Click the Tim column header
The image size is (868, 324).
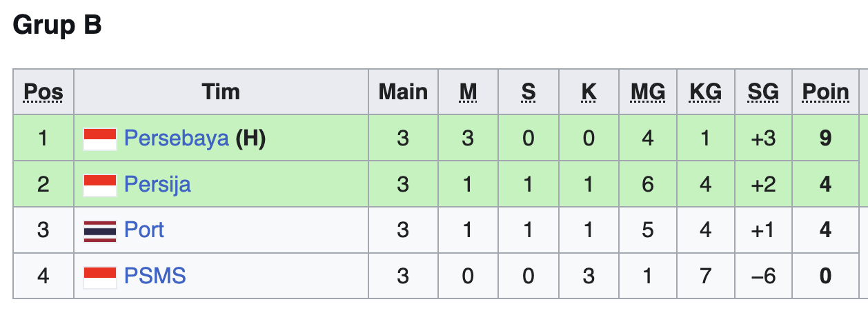coord(221,92)
